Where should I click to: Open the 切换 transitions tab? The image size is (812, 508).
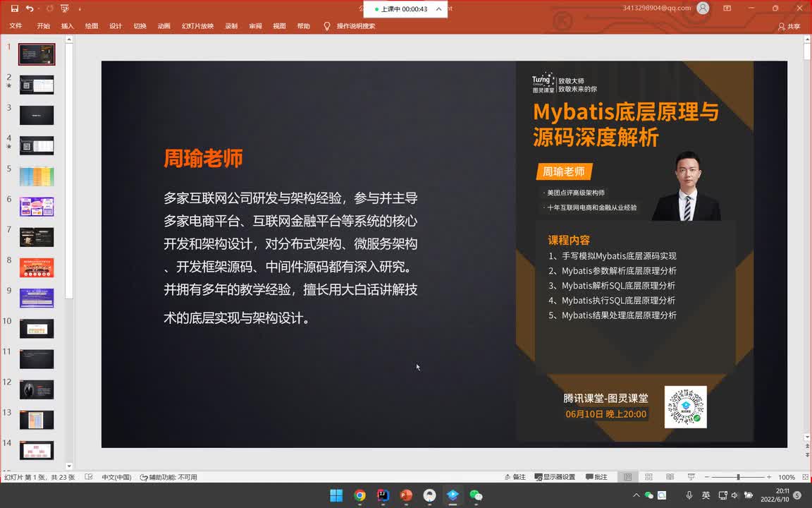(x=140, y=26)
